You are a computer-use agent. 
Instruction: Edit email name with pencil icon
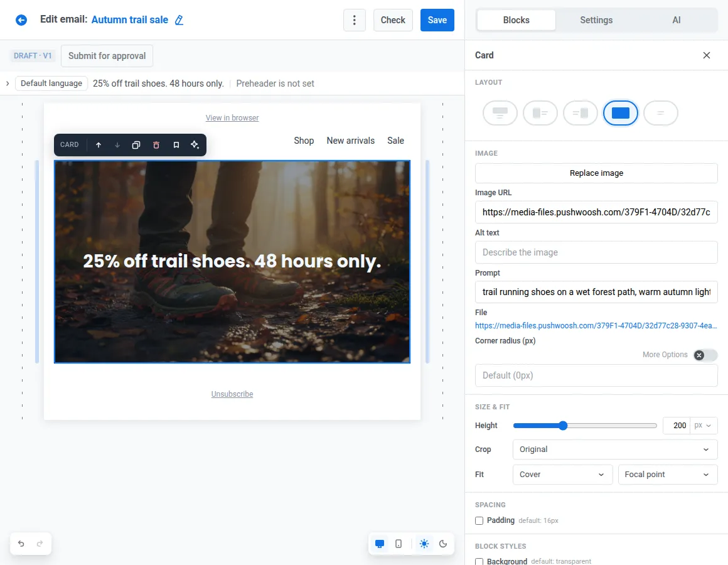(x=179, y=20)
